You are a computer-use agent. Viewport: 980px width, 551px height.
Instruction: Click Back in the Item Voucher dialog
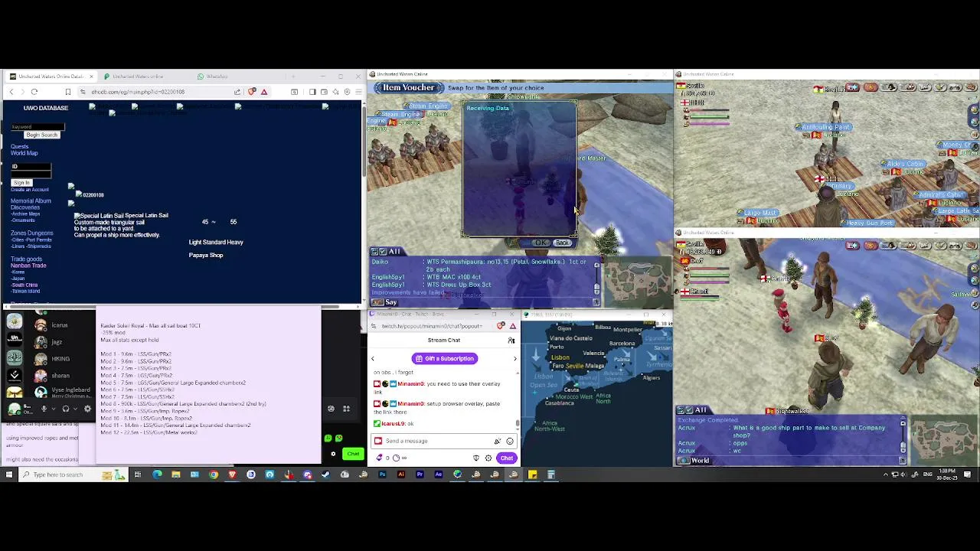(x=562, y=243)
